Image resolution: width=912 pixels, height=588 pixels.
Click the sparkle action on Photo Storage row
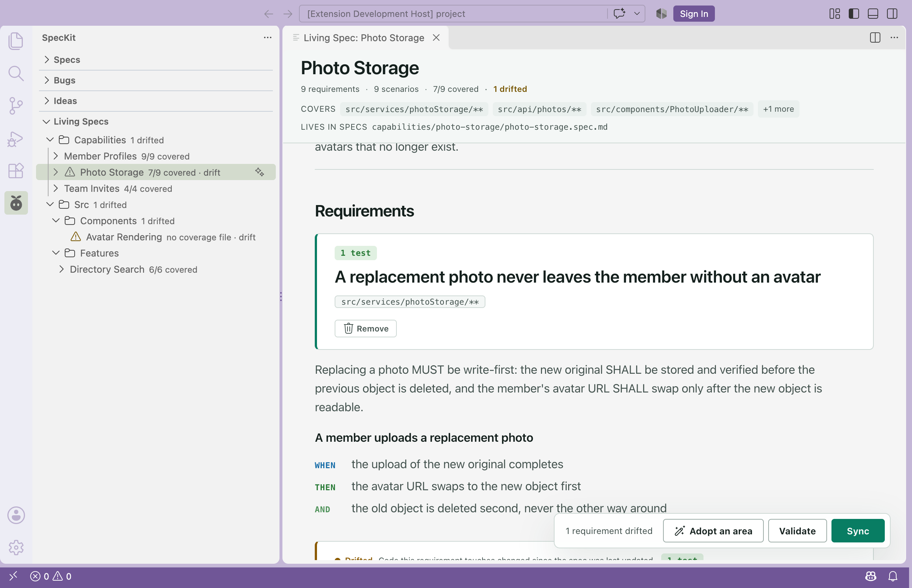260,172
